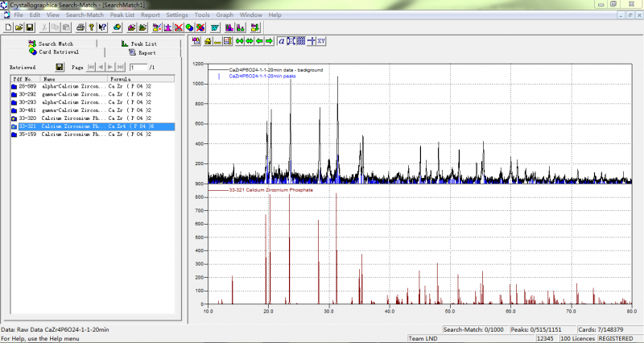Image resolution: width=644 pixels, height=343 pixels.
Task: Jump to first page of retrieved cards
Action: [91, 68]
